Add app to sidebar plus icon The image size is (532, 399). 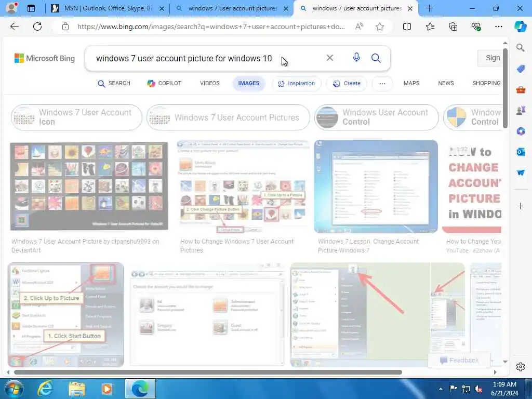click(x=521, y=206)
